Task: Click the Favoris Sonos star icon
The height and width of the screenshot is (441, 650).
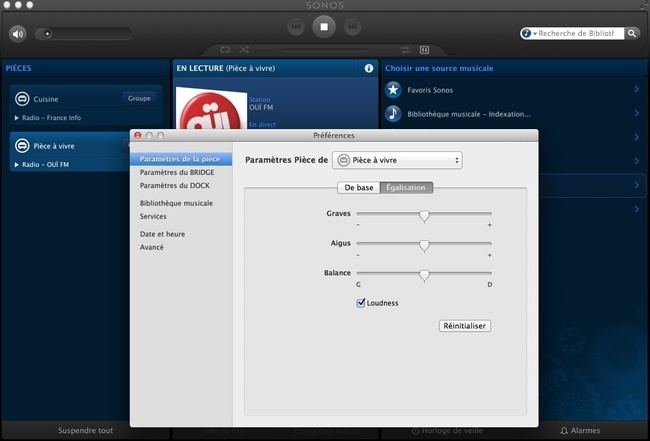Action: tap(393, 90)
